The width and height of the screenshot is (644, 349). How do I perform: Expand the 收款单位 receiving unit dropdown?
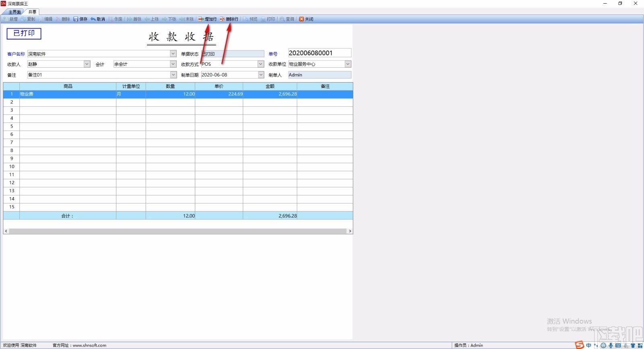(348, 64)
